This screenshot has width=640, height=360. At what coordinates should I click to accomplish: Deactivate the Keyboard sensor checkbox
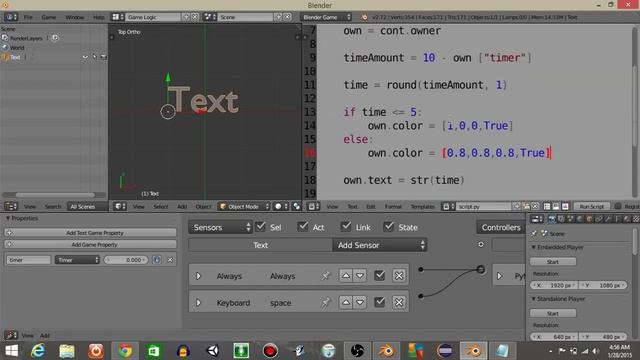coord(380,302)
